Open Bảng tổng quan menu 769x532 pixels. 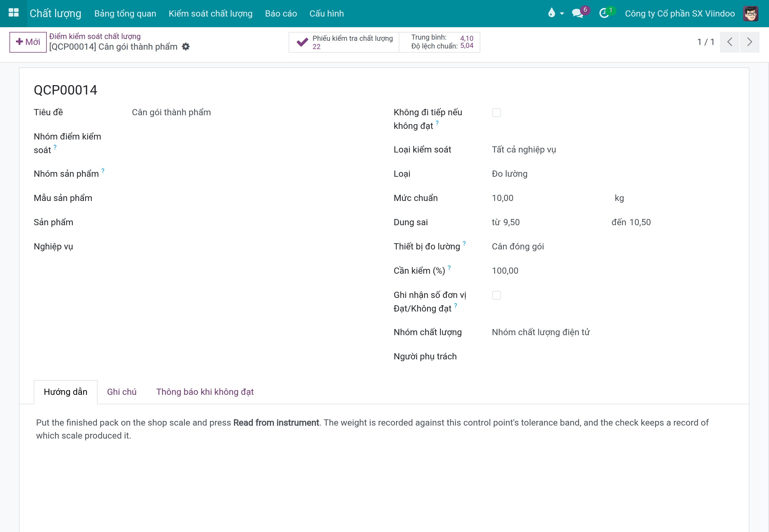(125, 14)
